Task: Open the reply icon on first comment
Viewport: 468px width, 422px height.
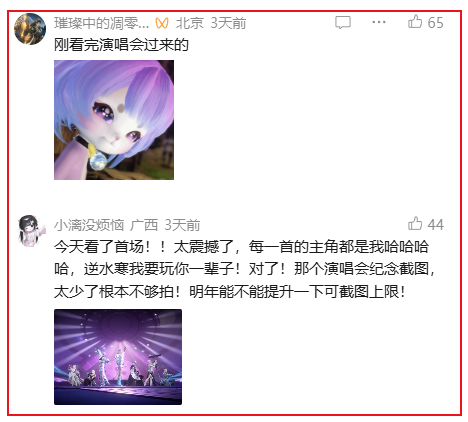Action: coord(343,22)
